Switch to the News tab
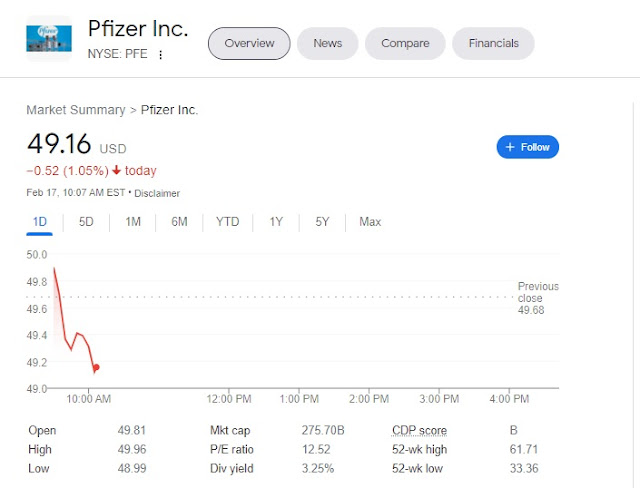Image resolution: width=640 pixels, height=488 pixels. [327, 44]
